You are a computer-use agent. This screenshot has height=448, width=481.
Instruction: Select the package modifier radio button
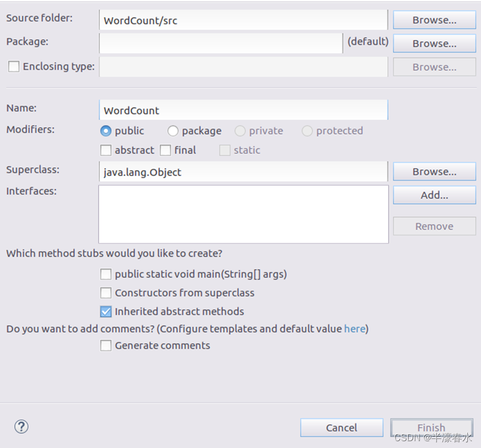[173, 131]
